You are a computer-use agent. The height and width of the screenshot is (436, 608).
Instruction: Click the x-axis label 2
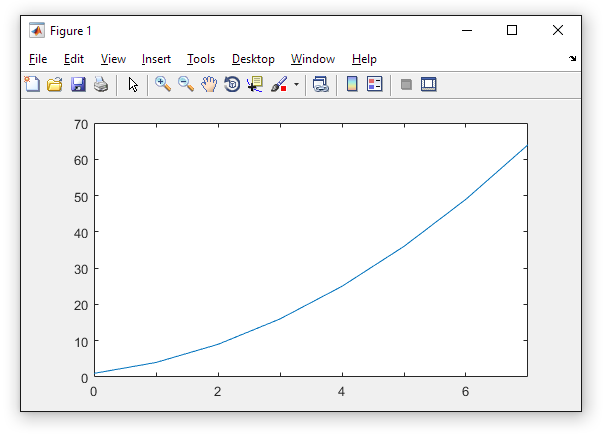pyautogui.click(x=218, y=391)
